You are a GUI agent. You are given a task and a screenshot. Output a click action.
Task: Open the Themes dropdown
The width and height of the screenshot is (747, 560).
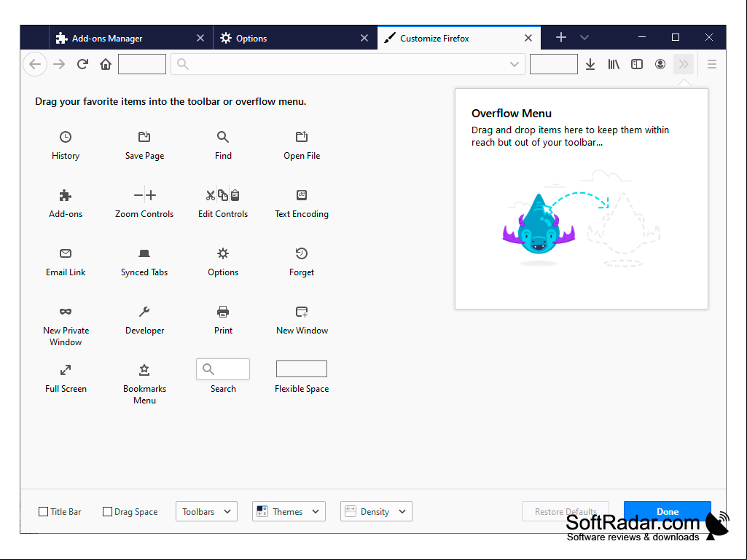(289, 511)
